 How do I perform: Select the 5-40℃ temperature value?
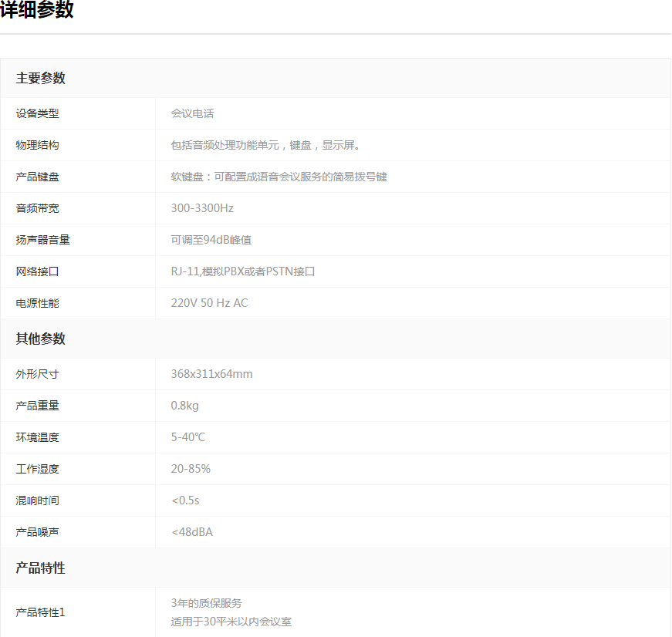[187, 437]
